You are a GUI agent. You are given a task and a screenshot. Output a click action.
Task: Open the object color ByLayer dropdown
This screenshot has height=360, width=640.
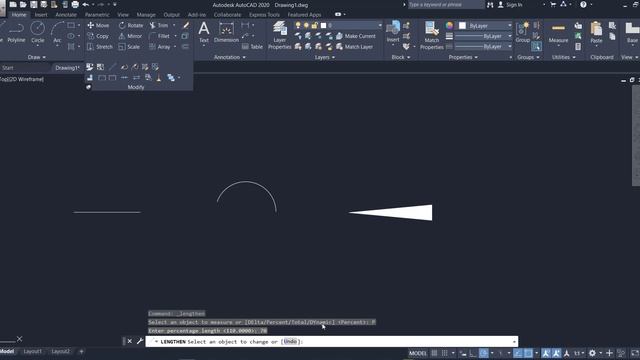pos(509,25)
